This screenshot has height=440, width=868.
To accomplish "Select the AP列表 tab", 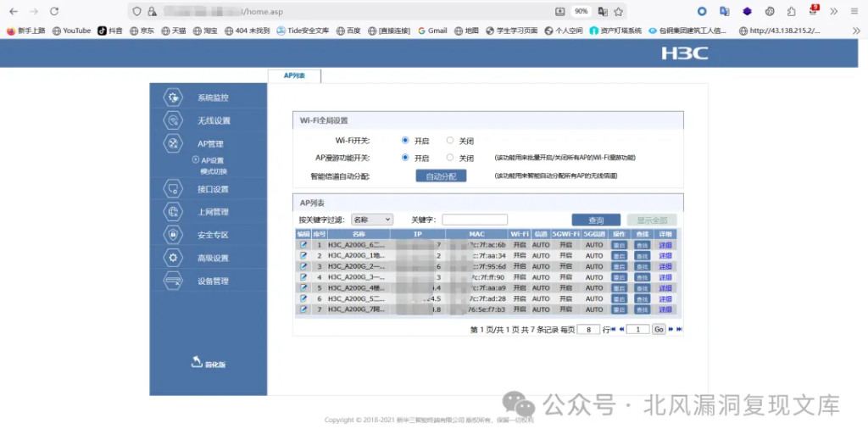I will click(294, 75).
